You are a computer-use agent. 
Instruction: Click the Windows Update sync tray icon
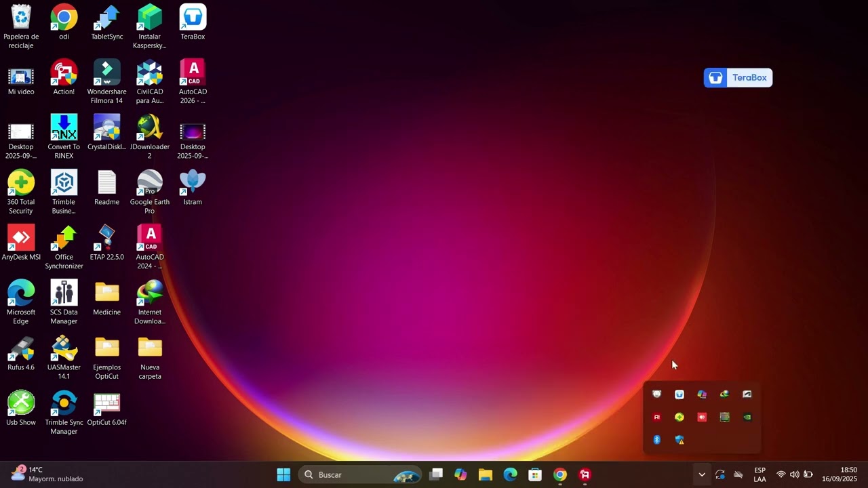tap(720, 474)
